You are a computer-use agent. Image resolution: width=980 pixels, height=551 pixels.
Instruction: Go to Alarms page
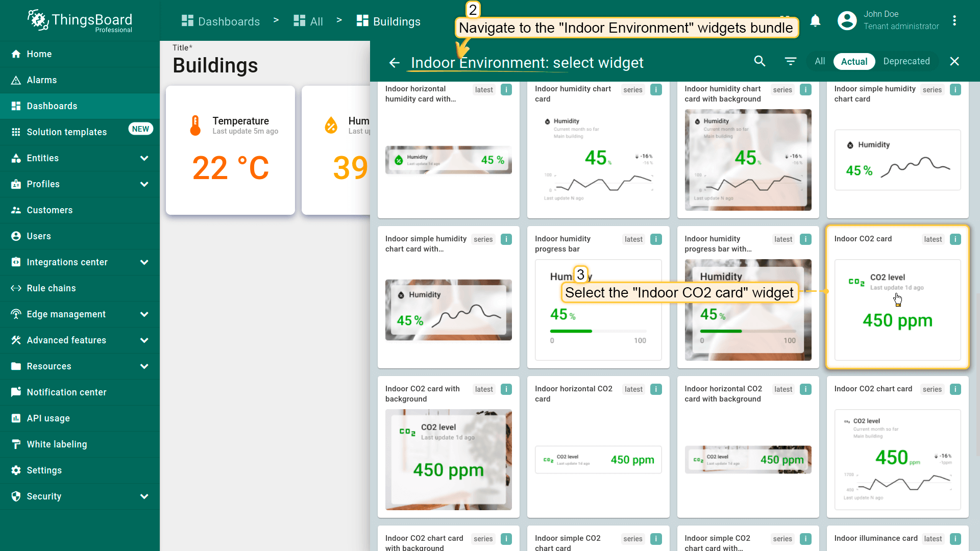42,80
